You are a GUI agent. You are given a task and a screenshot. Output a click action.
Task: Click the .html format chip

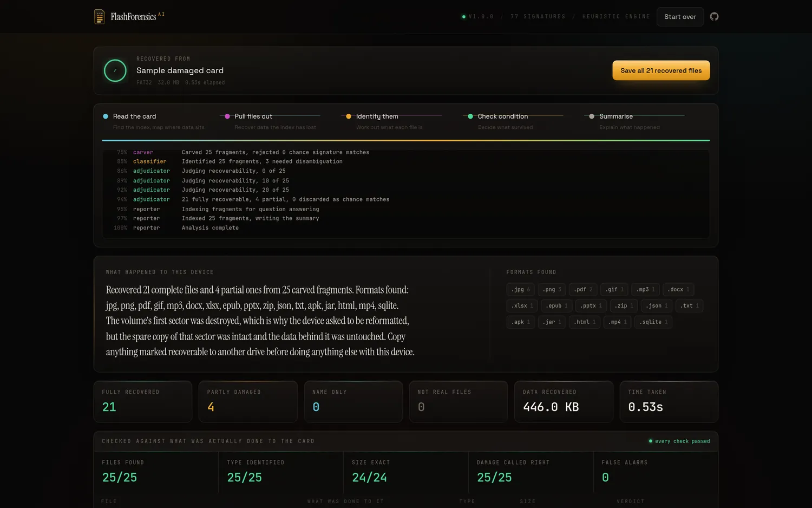point(585,322)
